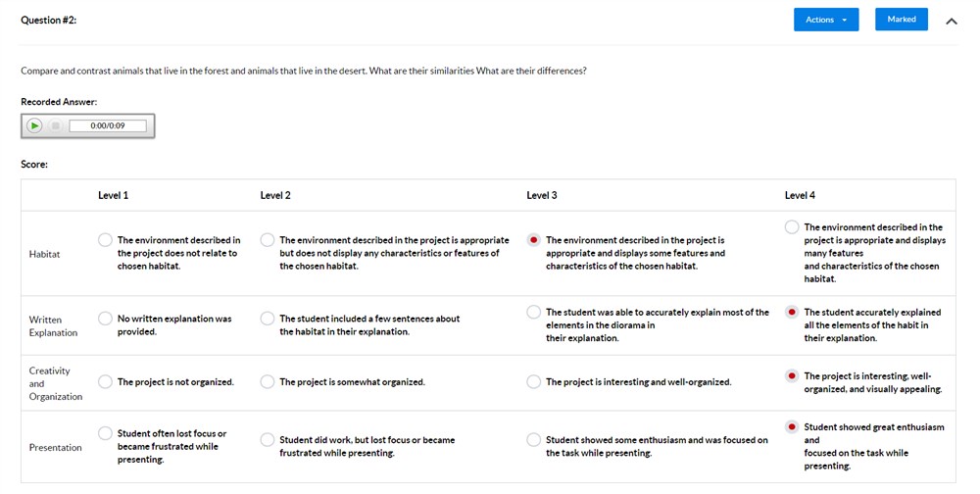Select 'project is somewhat organized' option
Viewport: 980px width, 494px height.
tap(267, 381)
